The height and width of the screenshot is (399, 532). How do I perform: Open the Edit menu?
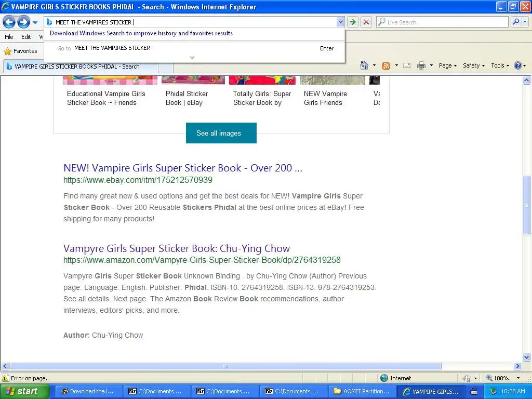(26, 37)
